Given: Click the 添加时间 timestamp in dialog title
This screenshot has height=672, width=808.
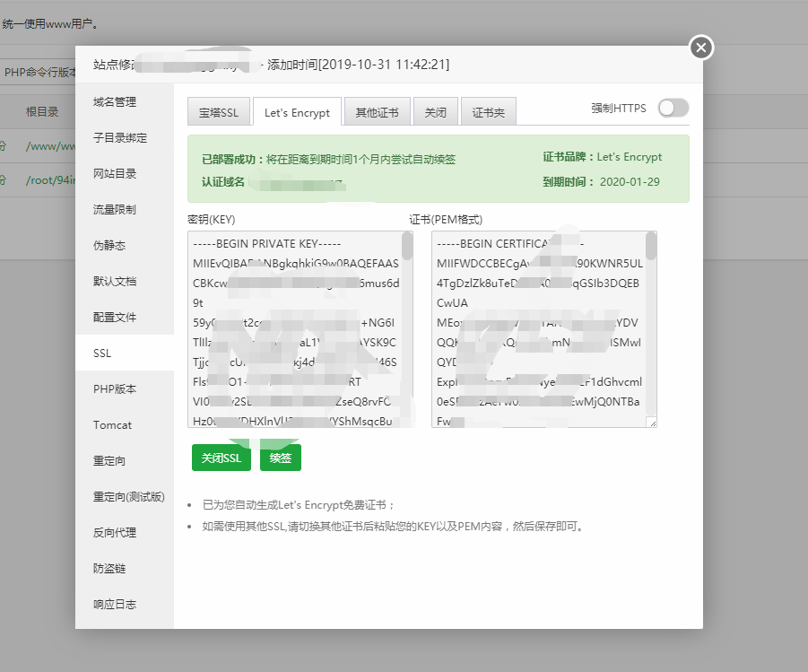Looking at the screenshot, I should pos(358,65).
